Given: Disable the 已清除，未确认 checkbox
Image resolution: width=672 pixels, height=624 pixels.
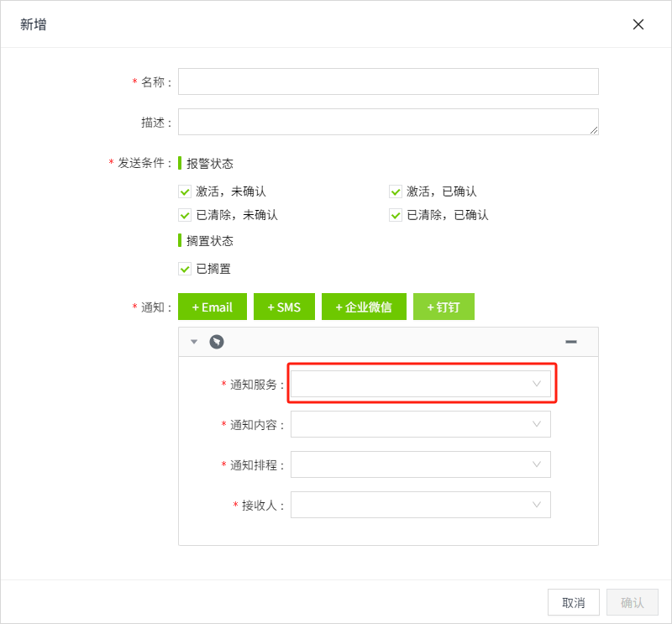Looking at the screenshot, I should coord(186,215).
